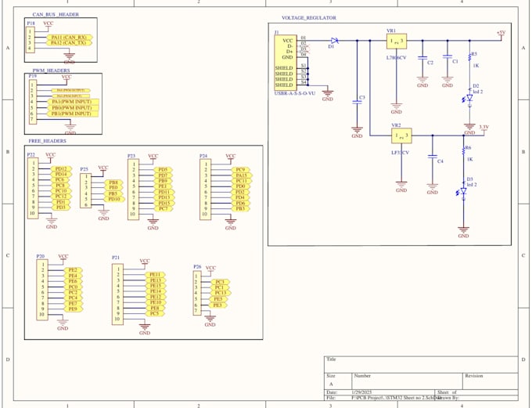Select the PD10 port on P25
Image resolution: width=532 pixels, height=408 pixels.
[114, 199]
